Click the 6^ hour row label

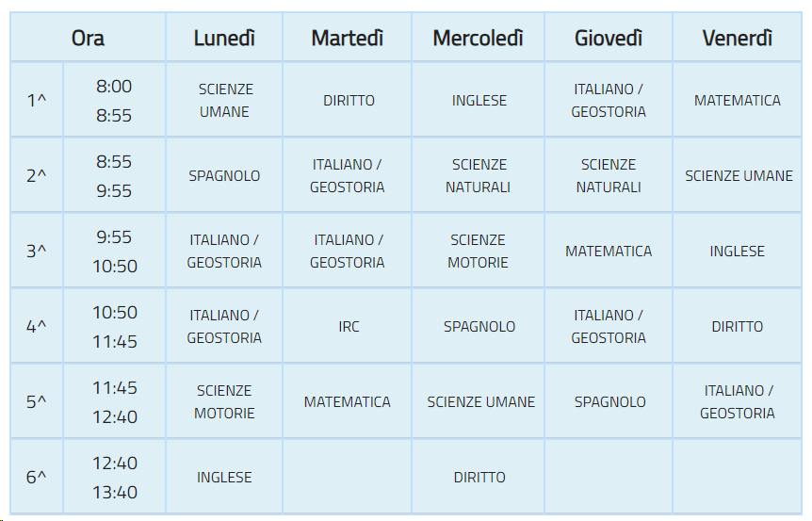pyautogui.click(x=37, y=477)
